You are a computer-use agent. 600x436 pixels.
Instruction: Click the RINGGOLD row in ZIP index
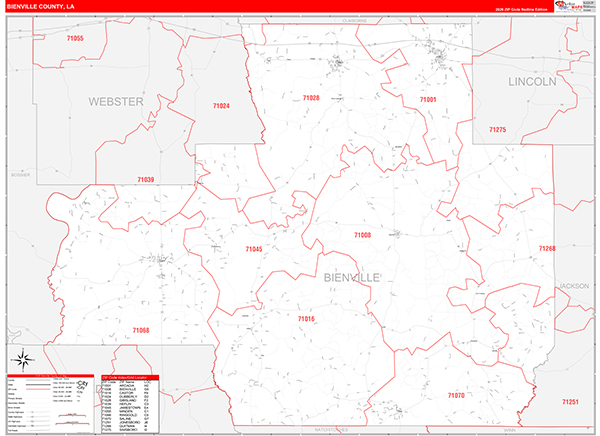coord(126,415)
